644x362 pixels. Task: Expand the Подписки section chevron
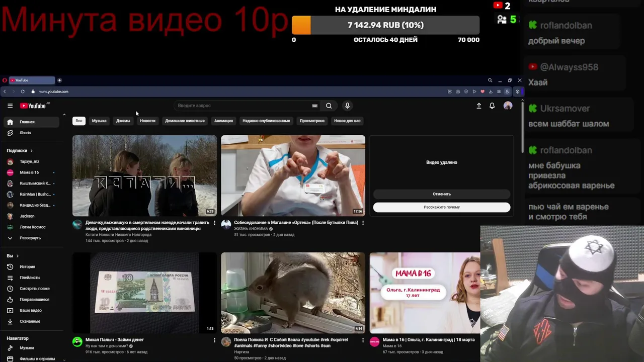[x=31, y=151]
